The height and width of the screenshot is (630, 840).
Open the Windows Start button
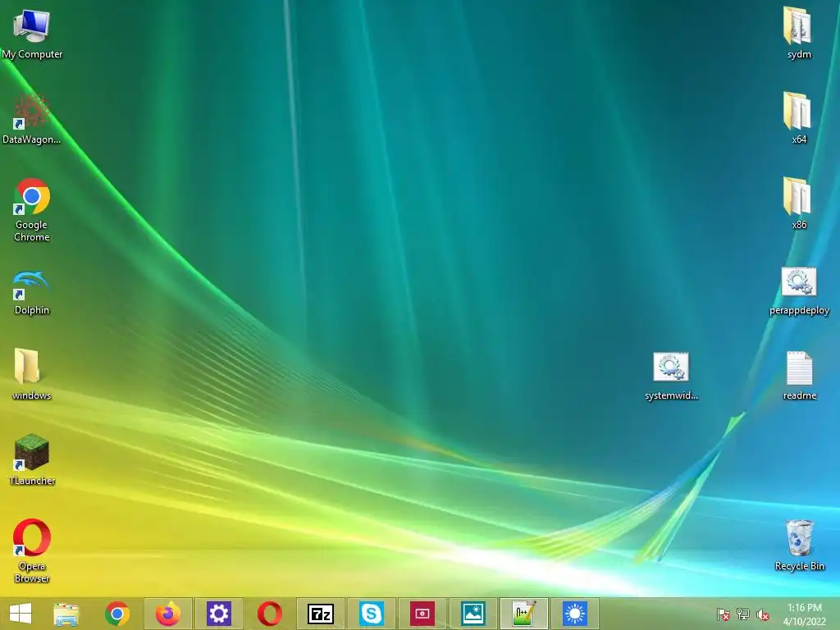[21, 614]
